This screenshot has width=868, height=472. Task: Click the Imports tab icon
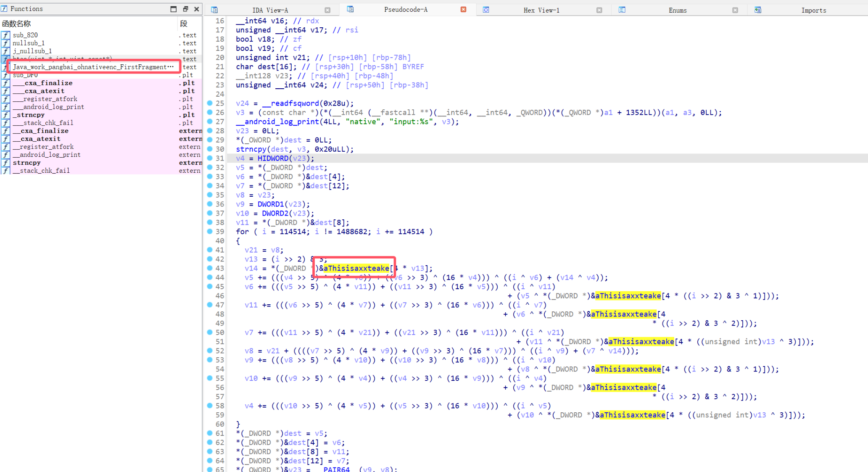point(758,10)
